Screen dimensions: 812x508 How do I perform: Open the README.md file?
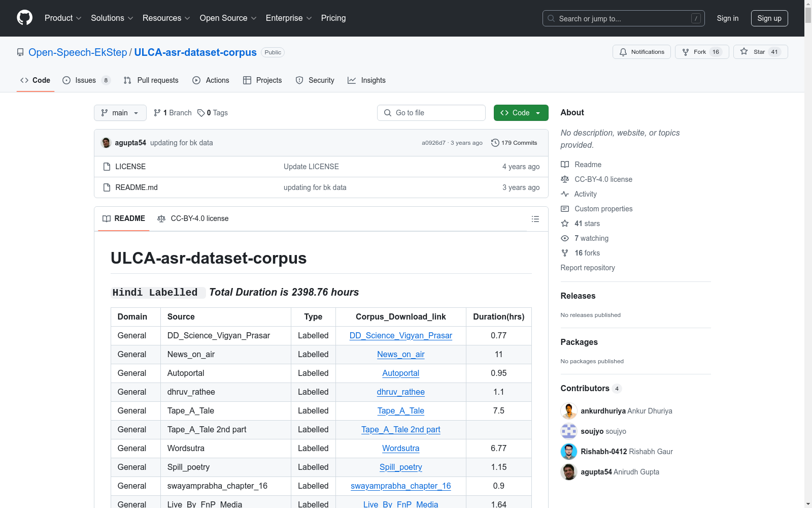pyautogui.click(x=137, y=187)
